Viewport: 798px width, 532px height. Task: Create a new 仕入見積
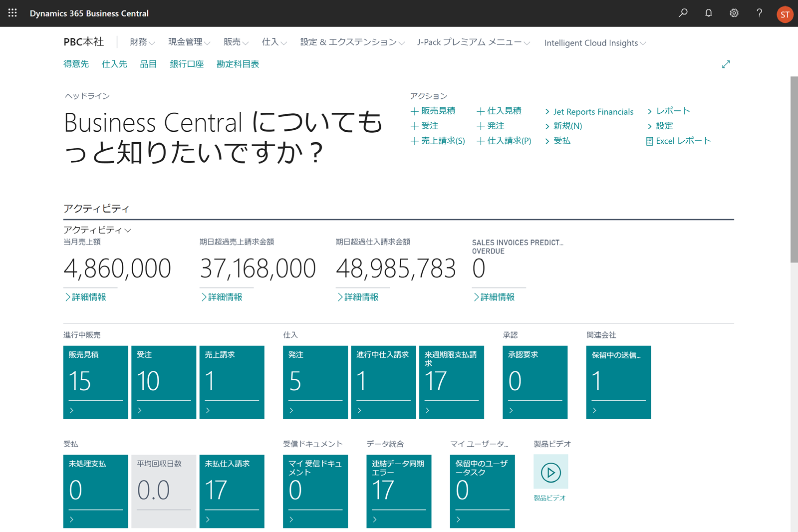pos(499,111)
